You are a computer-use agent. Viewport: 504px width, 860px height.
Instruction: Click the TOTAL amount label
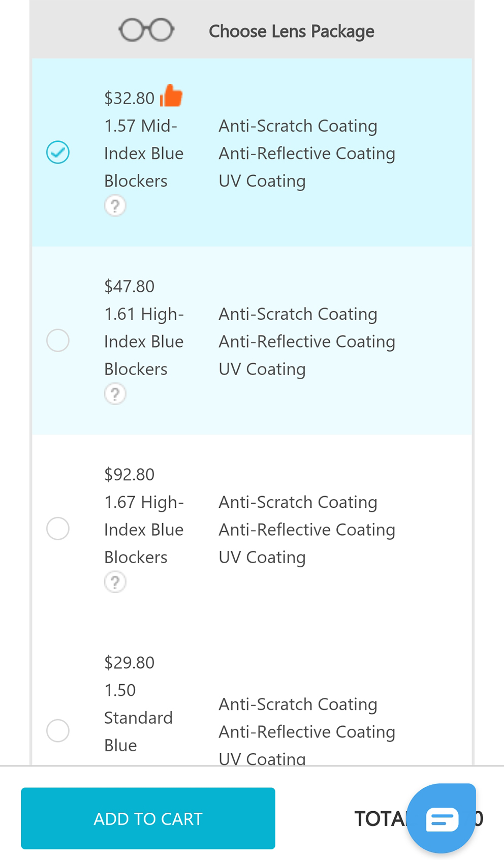pyautogui.click(x=419, y=819)
